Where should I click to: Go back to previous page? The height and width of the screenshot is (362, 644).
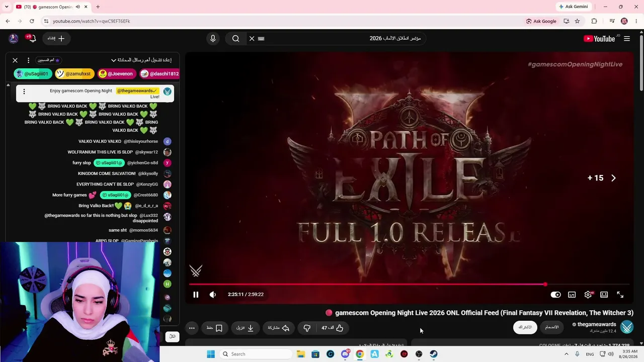point(8,21)
